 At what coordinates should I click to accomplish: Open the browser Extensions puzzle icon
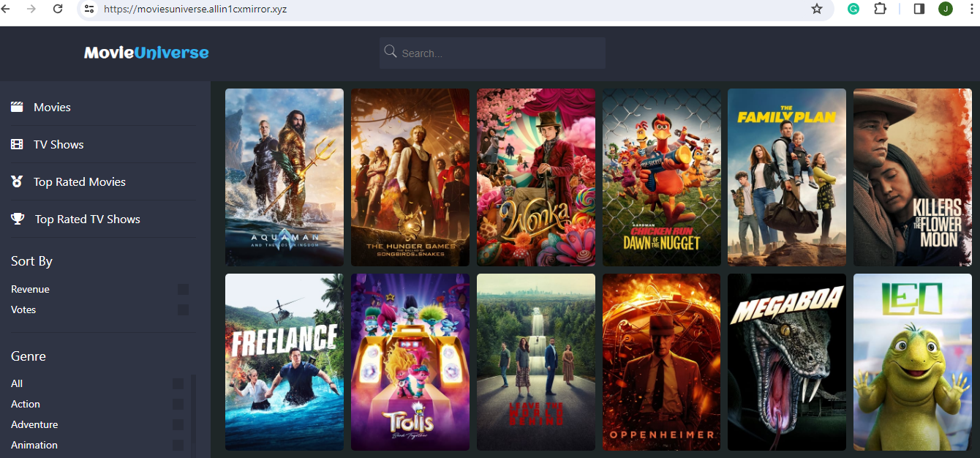(x=881, y=9)
